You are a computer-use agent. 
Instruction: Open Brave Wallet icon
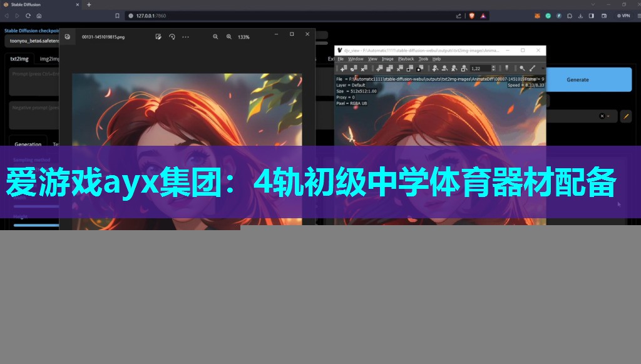[x=604, y=16]
